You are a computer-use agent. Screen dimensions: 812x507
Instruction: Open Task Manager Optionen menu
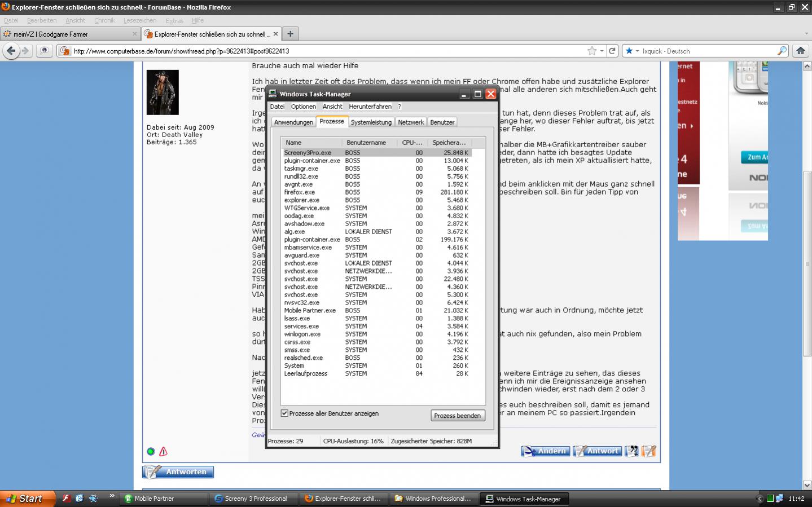(x=304, y=107)
